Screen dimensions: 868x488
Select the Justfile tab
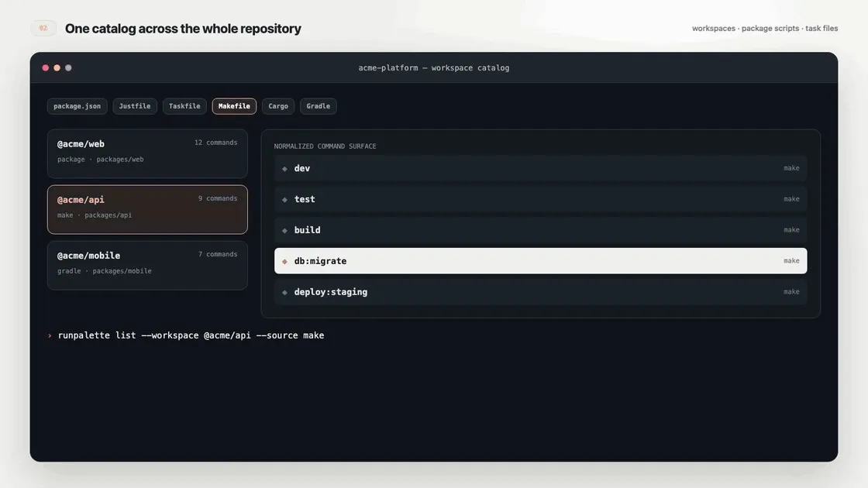(135, 106)
